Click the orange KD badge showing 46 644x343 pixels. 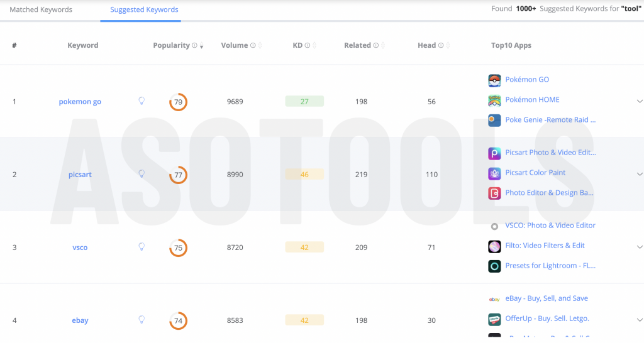304,175
